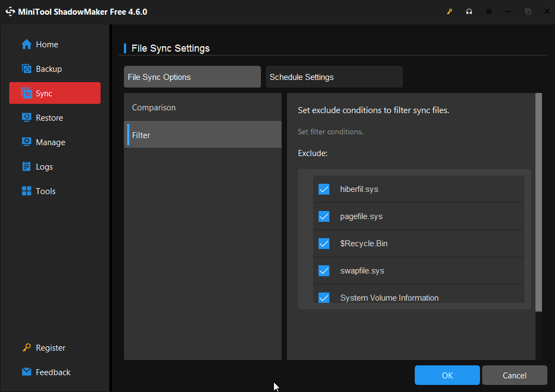This screenshot has height=392, width=555.
Task: Click 'Set filter conditions.' text
Action: pos(330,132)
